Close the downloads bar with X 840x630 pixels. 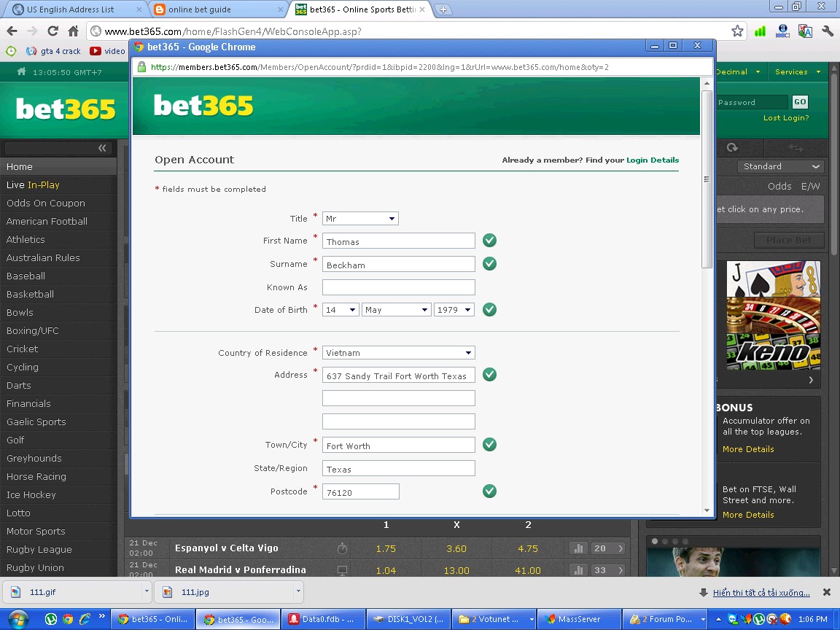827,592
